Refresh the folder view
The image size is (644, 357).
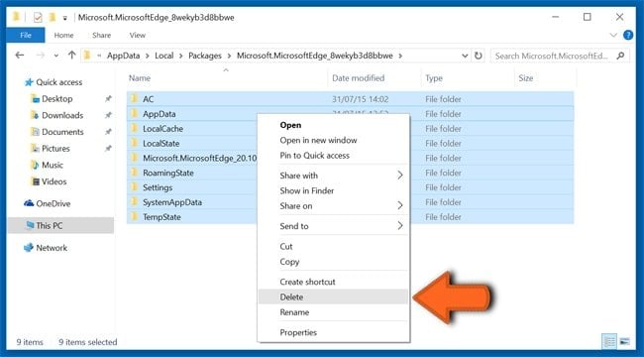click(x=479, y=56)
